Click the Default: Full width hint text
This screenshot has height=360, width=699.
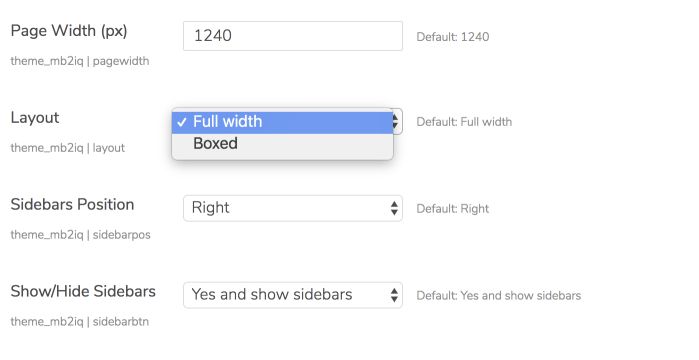464,122
